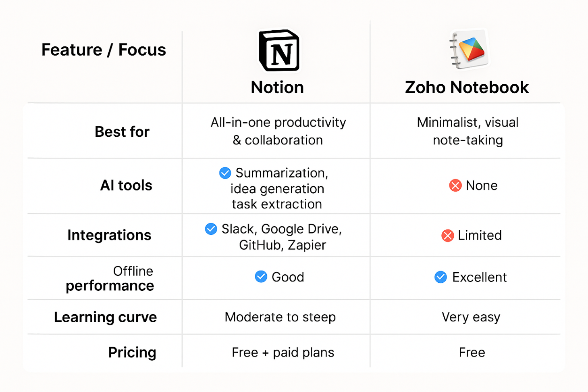Click blue checkmark beside Slack, Google Drive
588x392 pixels.
211,229
